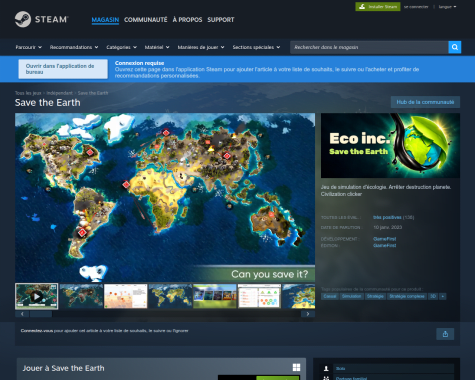This screenshot has width=475, height=380.
Task: Click the Eco inc. header image
Action: (x=390, y=145)
